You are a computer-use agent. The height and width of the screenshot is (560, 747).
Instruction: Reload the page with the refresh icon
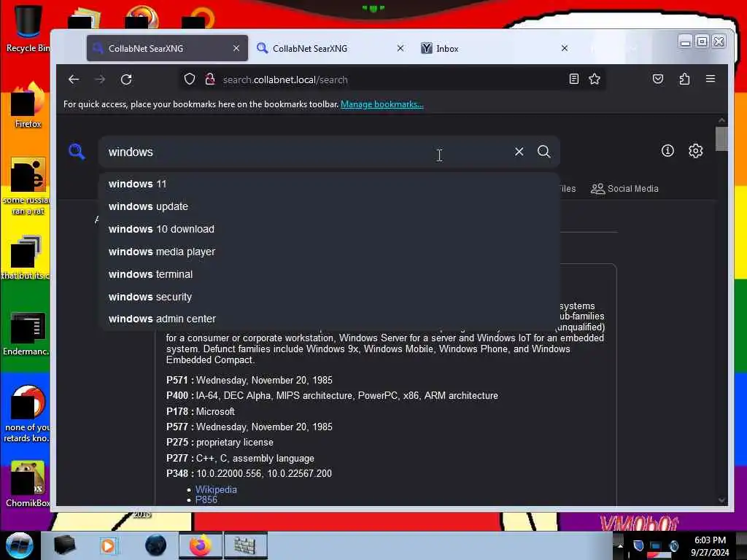126,79
